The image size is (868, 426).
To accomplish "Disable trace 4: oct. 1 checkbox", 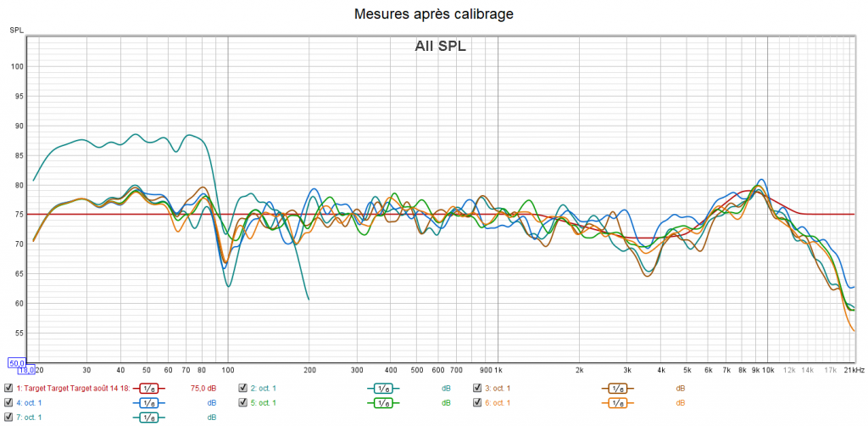I will 8,402.
